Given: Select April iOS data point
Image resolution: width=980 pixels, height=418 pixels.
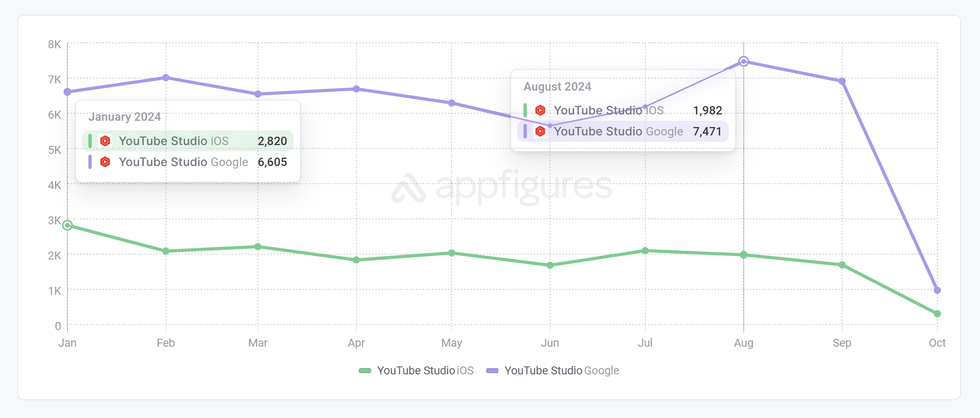Looking at the screenshot, I should 356,260.
